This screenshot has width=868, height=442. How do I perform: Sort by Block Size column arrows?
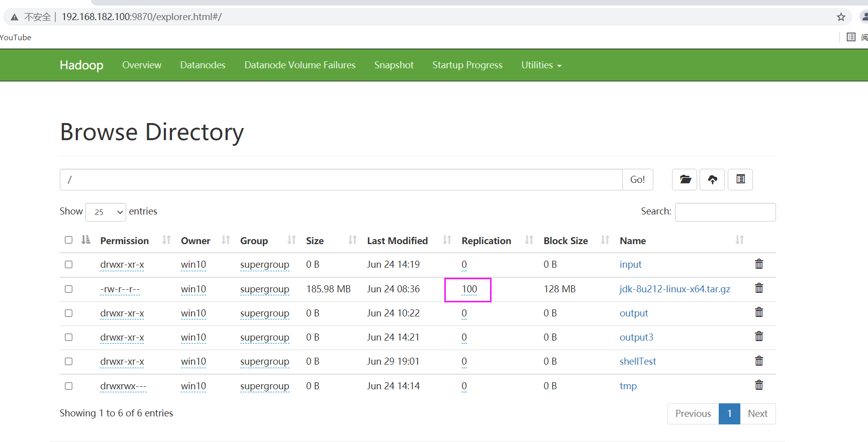[605, 240]
